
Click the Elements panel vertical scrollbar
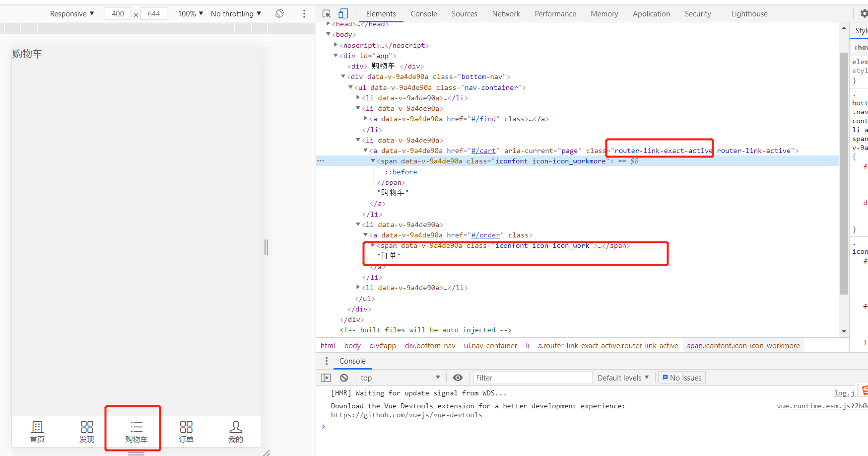point(844,173)
